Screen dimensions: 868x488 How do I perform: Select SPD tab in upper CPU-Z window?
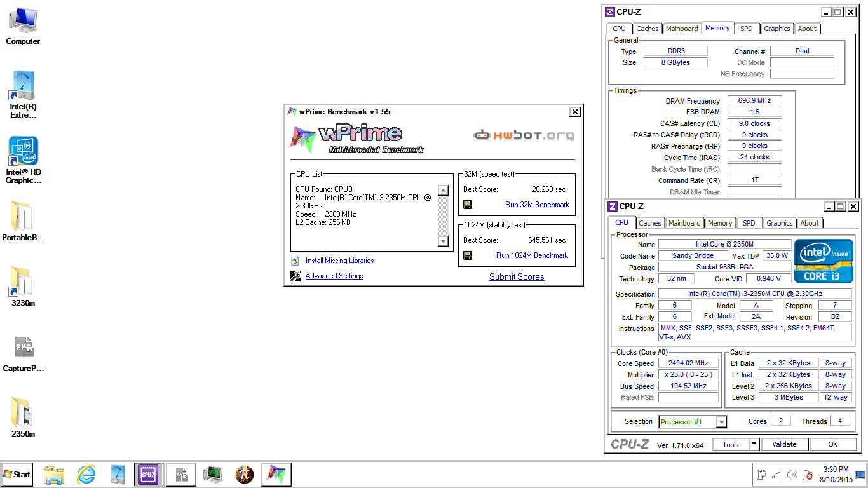tap(747, 29)
